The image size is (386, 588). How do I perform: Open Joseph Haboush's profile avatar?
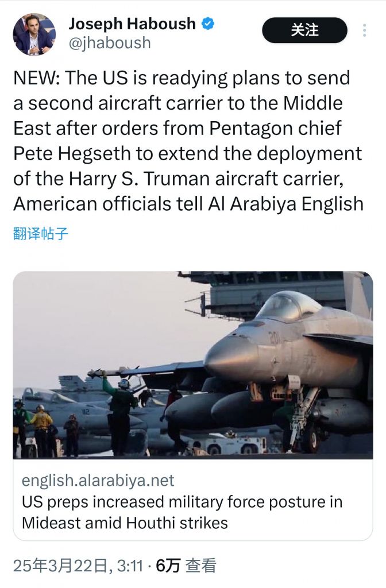point(34,34)
